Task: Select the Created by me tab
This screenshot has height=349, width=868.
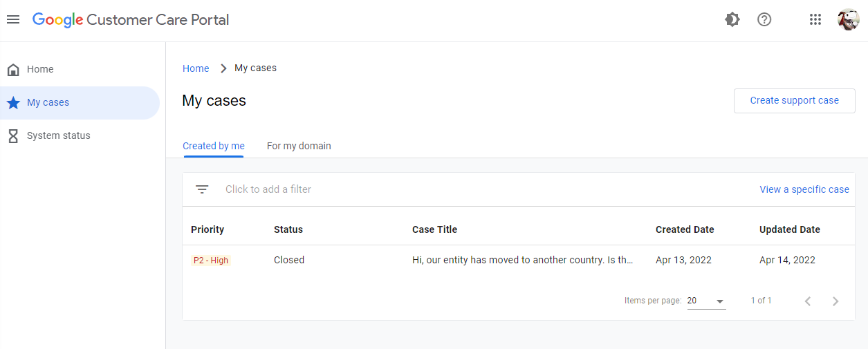Action: [214, 146]
